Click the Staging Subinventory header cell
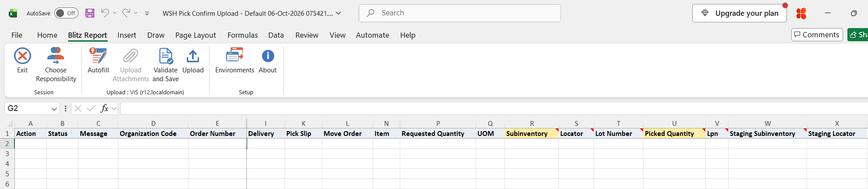The height and width of the screenshot is (189, 868). click(768, 134)
